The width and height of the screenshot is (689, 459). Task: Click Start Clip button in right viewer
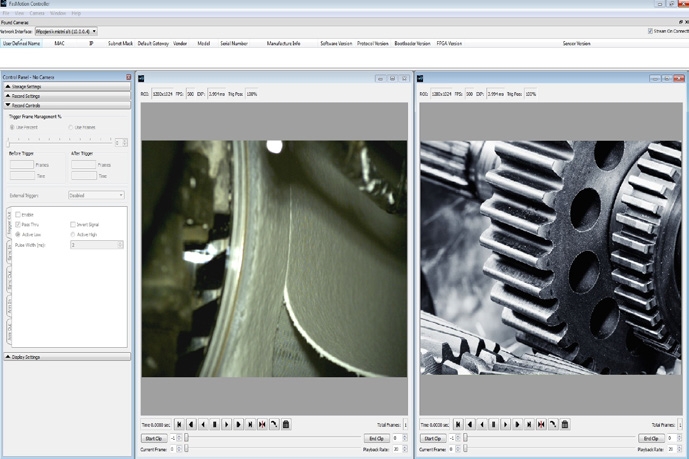pos(433,438)
